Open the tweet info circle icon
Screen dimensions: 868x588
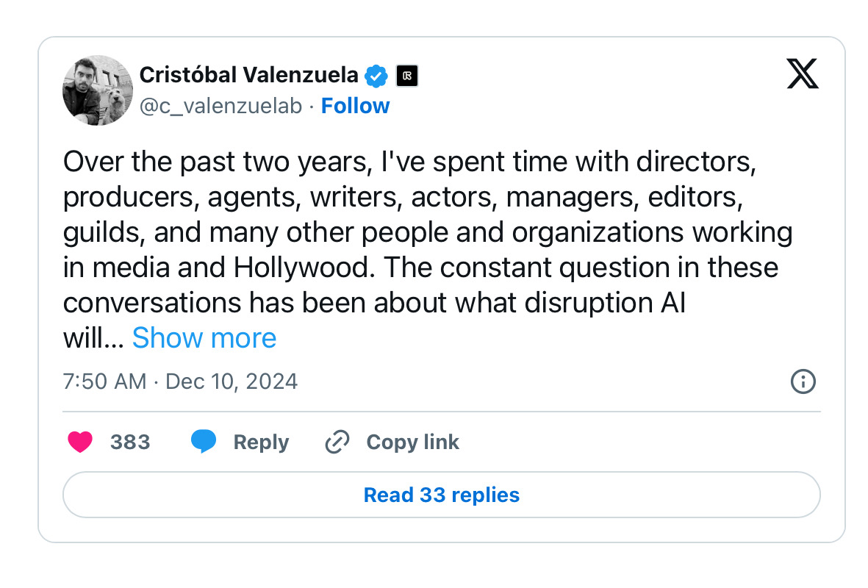(803, 381)
